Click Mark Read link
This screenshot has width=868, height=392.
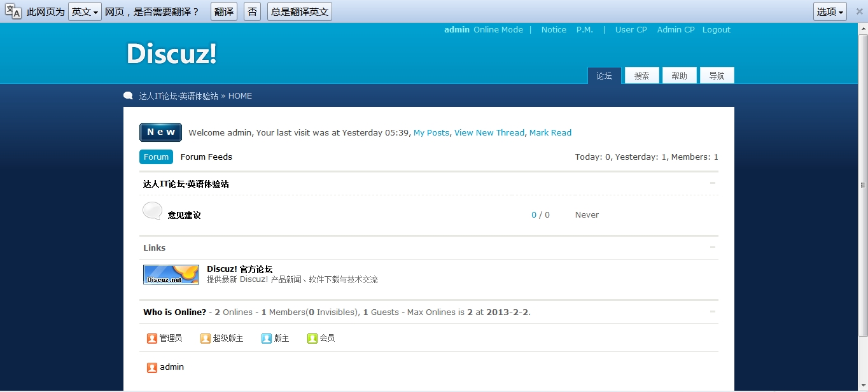550,133
